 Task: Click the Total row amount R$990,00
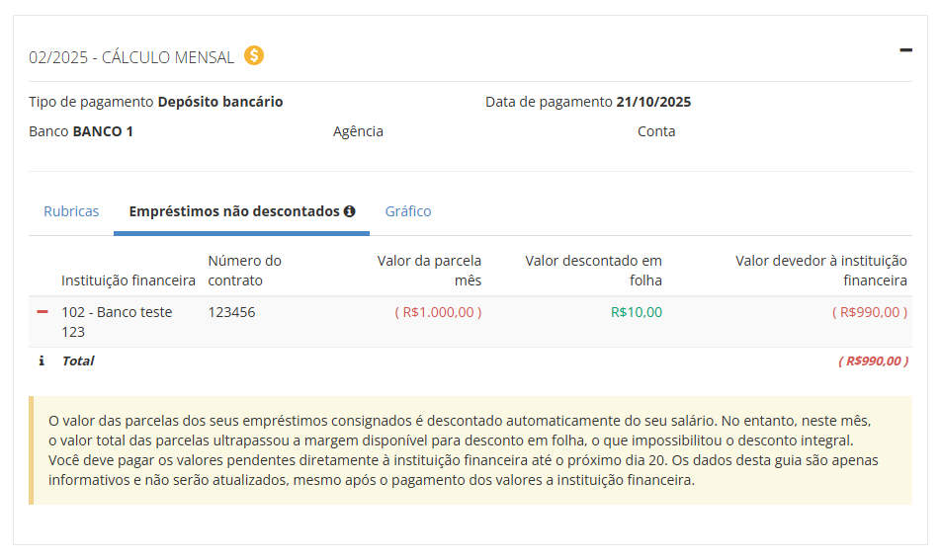(x=872, y=361)
